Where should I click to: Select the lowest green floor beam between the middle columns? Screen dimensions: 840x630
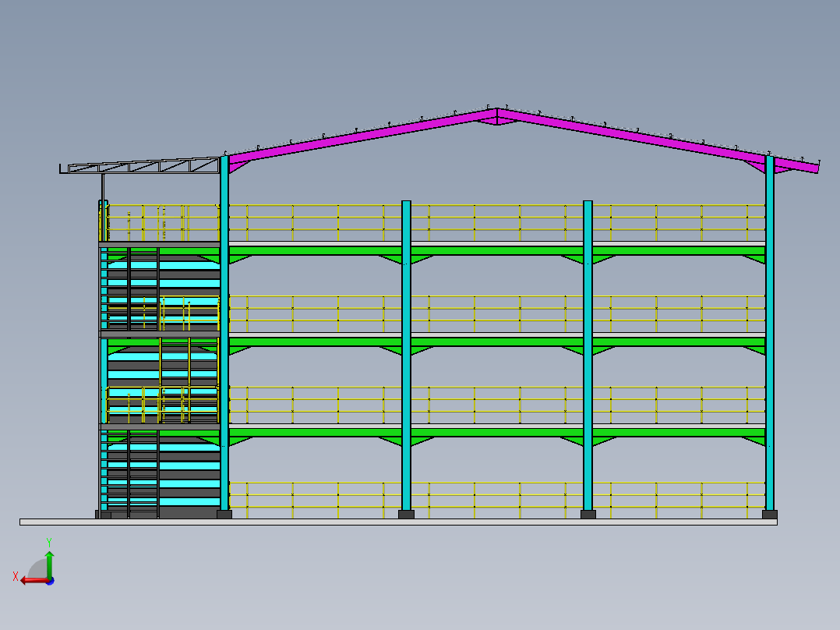click(x=497, y=433)
